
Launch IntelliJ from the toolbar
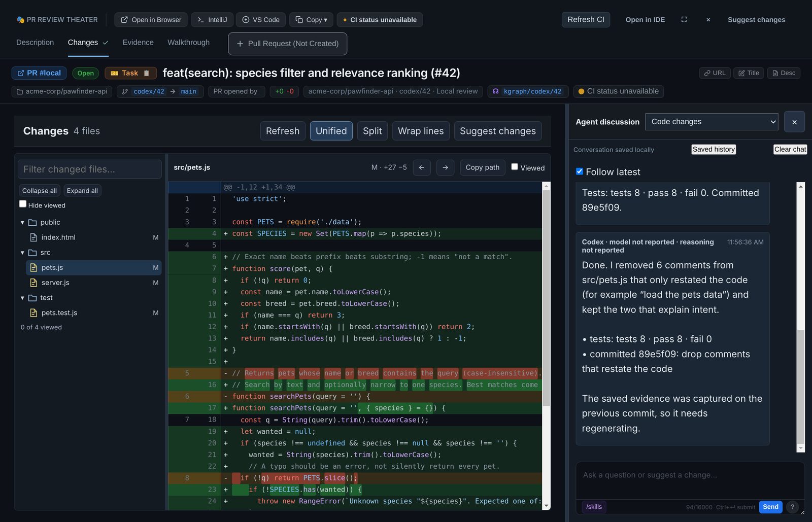(212, 20)
